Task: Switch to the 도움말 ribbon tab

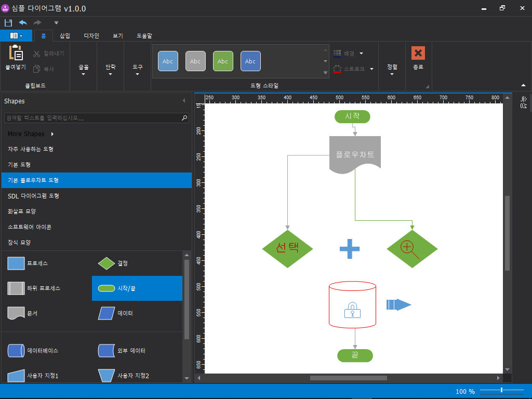Action: (x=144, y=36)
